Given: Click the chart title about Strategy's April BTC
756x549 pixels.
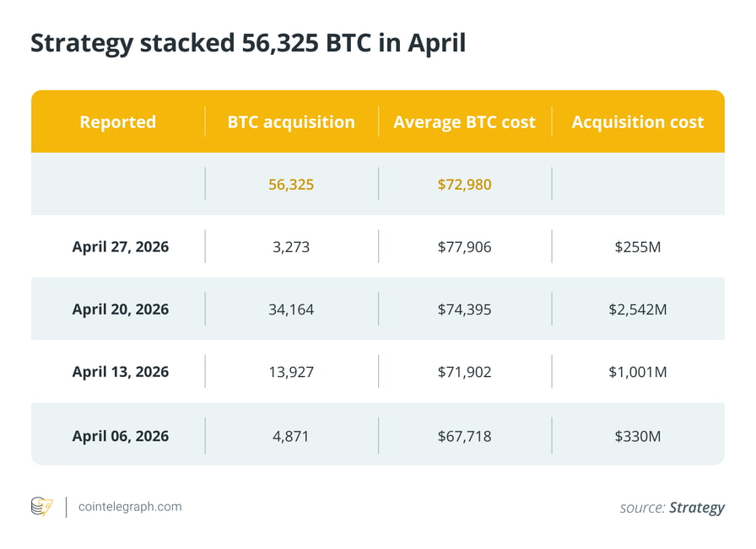Looking at the screenshot, I should tap(248, 44).
